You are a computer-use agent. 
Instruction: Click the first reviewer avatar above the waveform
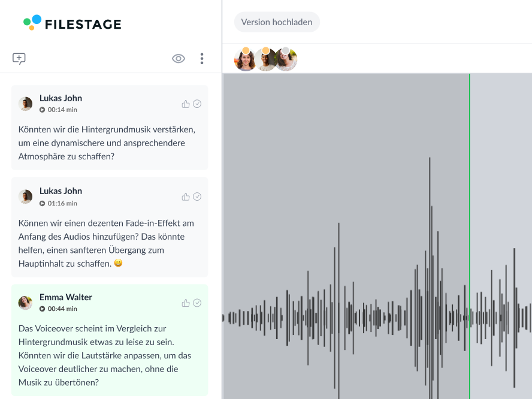246,58
